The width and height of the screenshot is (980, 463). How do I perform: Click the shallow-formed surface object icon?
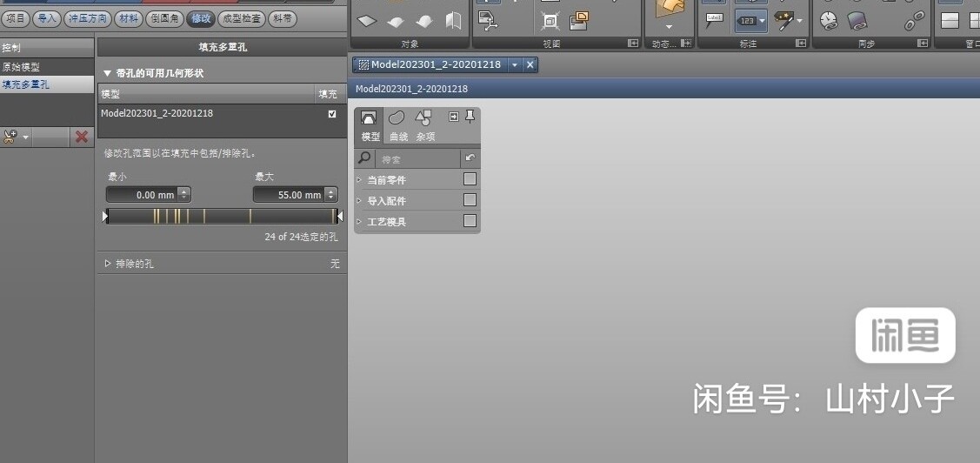(396, 22)
